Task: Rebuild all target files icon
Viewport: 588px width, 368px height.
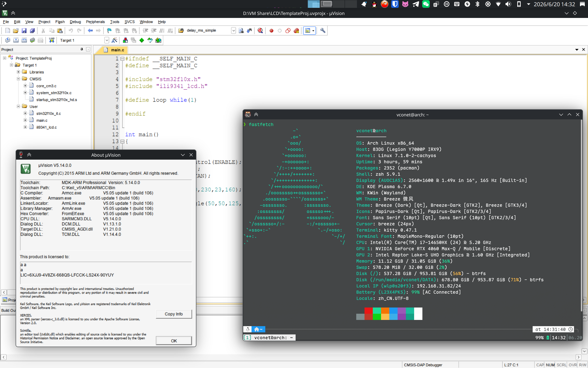Action: 24,40
